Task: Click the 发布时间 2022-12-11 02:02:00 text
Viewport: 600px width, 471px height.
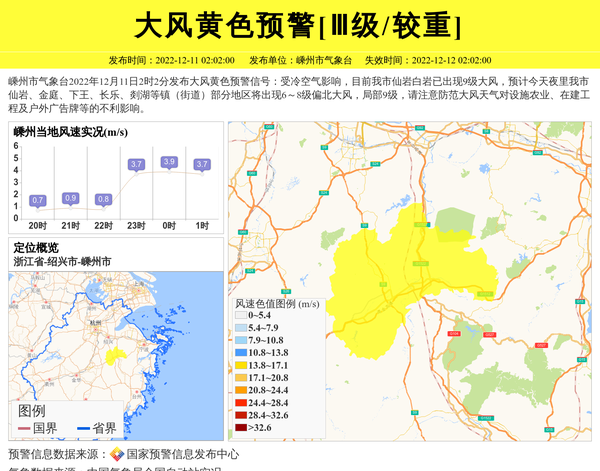Action: click(x=171, y=60)
